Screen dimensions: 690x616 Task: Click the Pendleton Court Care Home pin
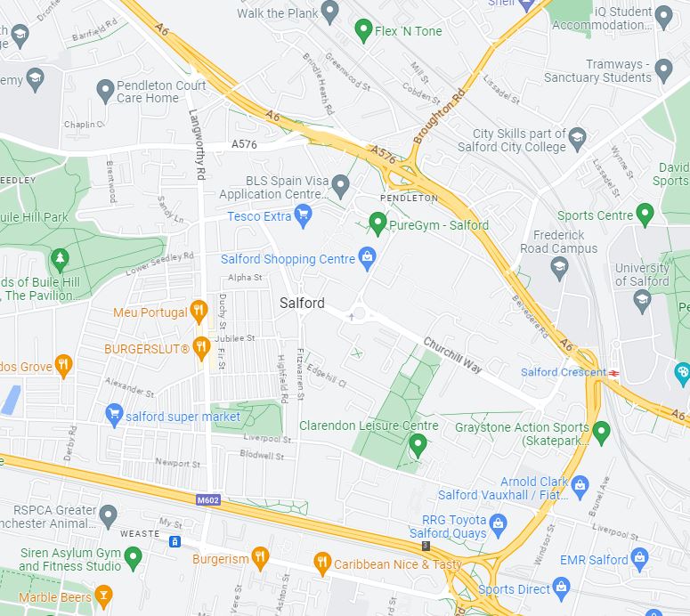tap(105, 91)
